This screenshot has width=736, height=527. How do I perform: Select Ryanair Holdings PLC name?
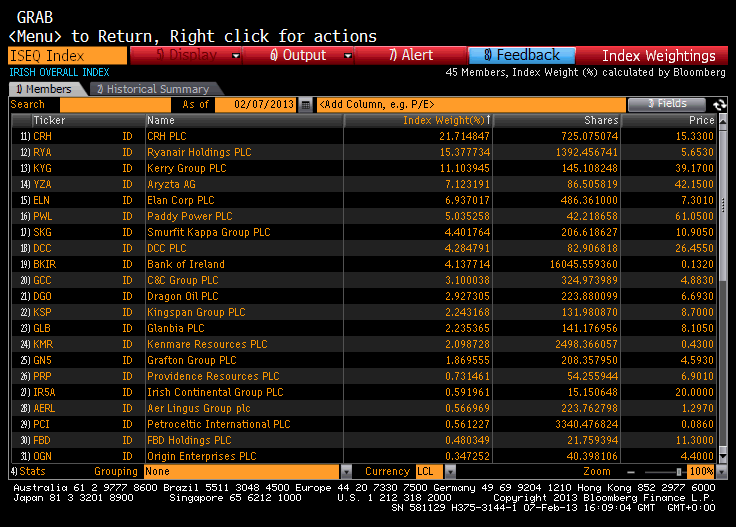point(199,153)
